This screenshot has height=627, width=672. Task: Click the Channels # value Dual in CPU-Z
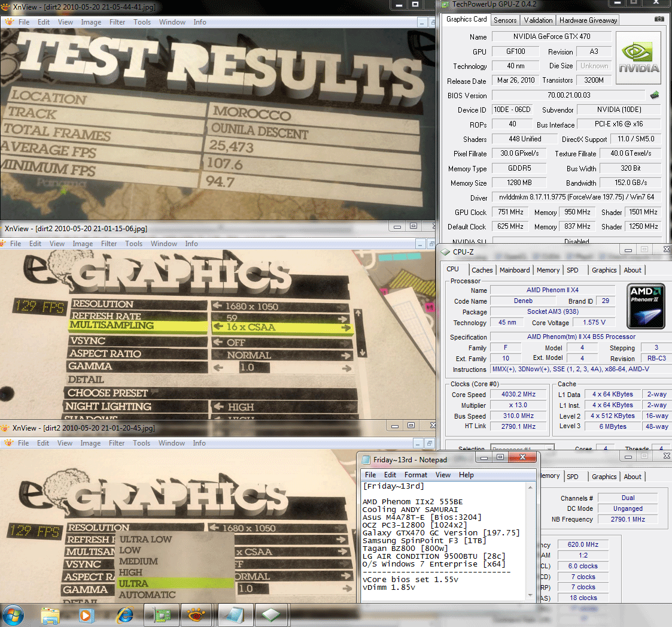pyautogui.click(x=628, y=498)
